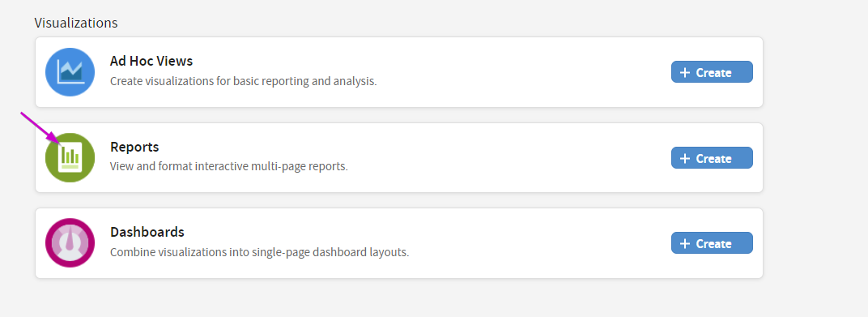Open the Ad Hoc Views title

point(151,61)
